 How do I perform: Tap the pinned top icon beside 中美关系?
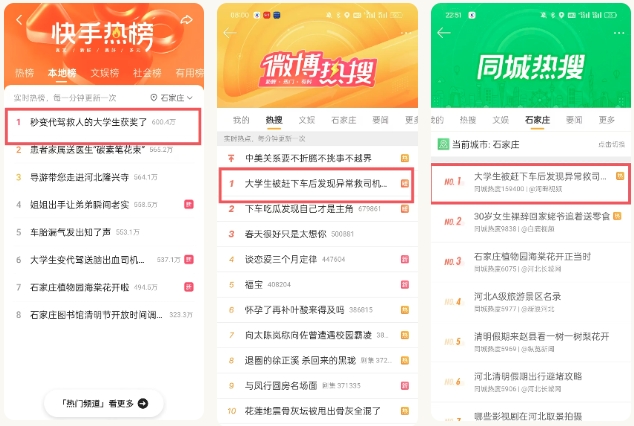[231, 158]
